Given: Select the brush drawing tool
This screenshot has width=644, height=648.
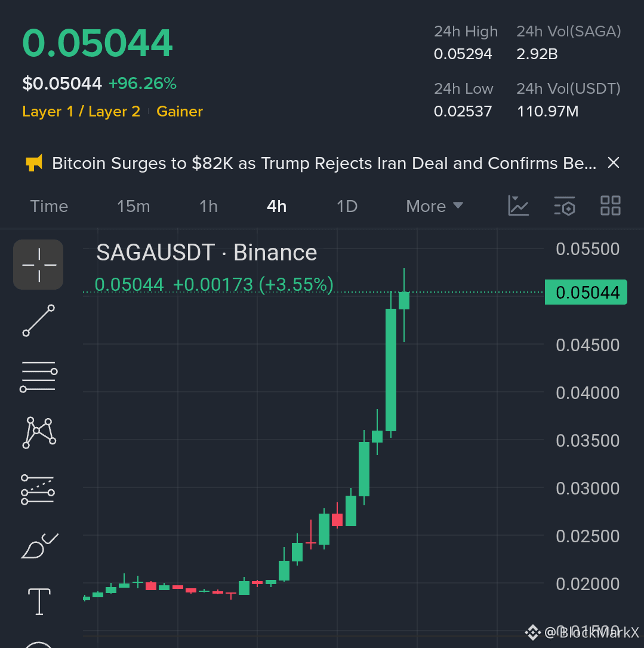Looking at the screenshot, I should pyautogui.click(x=39, y=545).
